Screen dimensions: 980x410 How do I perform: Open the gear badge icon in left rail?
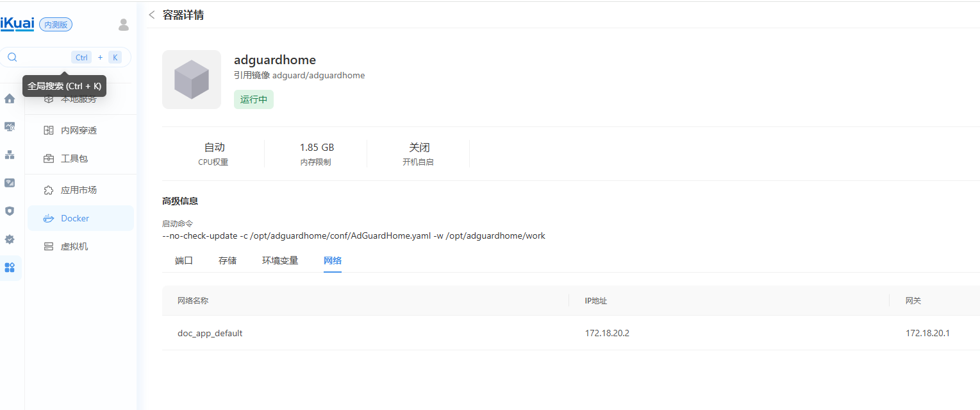click(10, 239)
